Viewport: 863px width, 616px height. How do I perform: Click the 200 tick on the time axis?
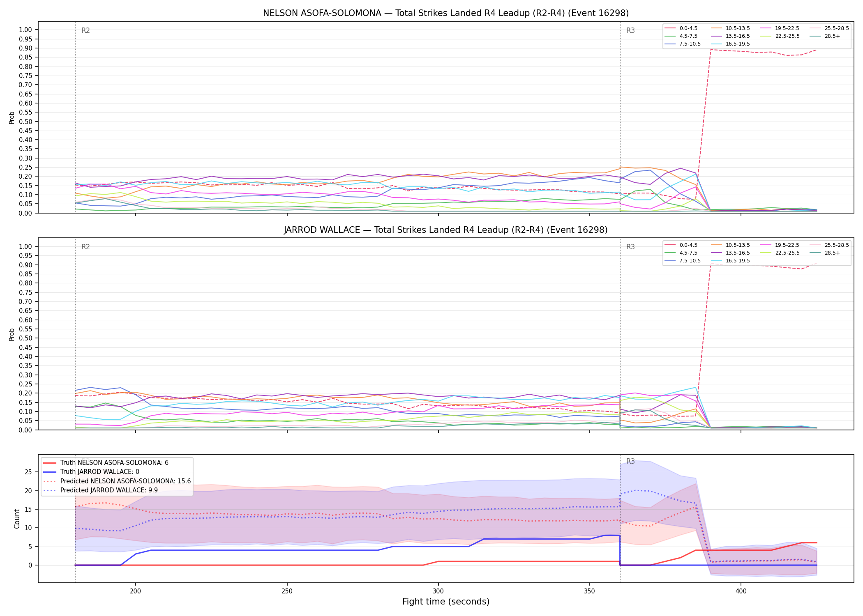pyautogui.click(x=136, y=591)
